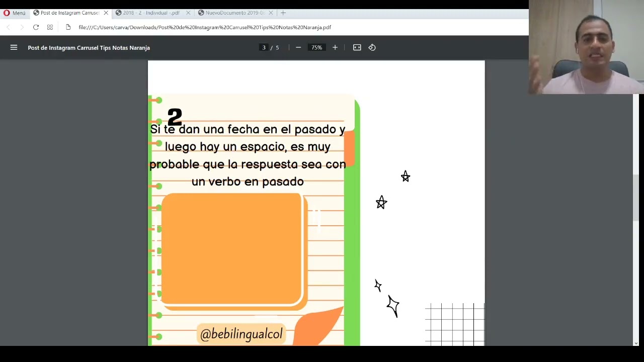Reload the current PDF page

click(36, 27)
